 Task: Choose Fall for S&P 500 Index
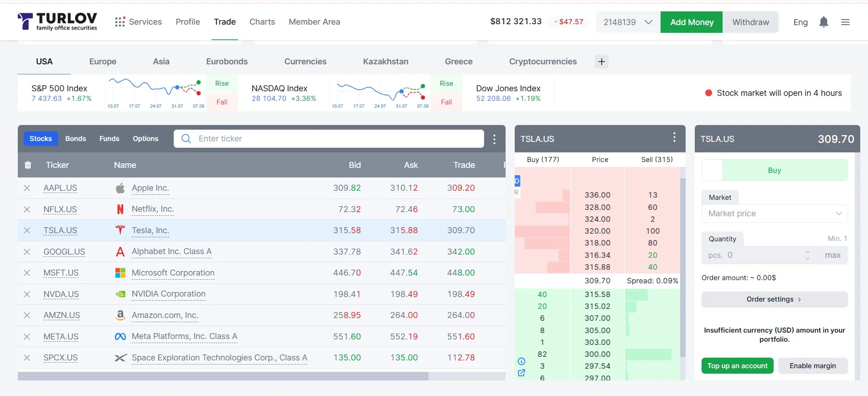point(222,102)
